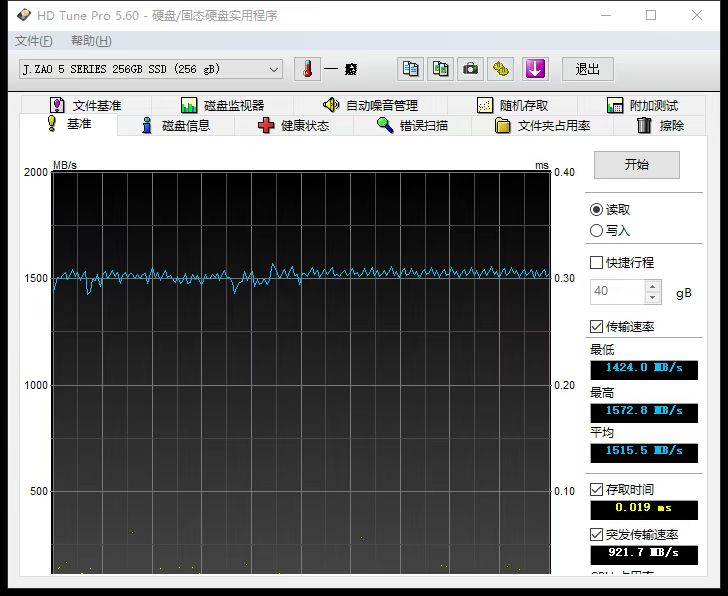This screenshot has height=596, width=728.
Task: Click the copy screenshot to clipboard icon
Action: 440,69
